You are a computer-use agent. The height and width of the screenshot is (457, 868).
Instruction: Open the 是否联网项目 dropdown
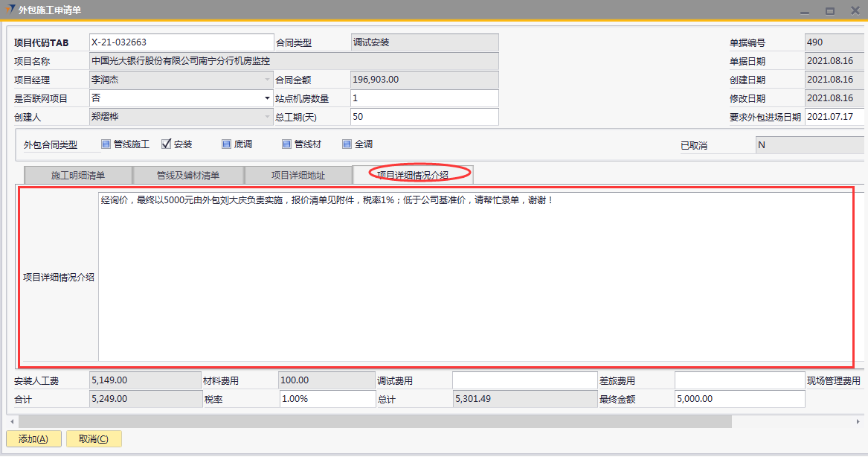click(x=268, y=98)
